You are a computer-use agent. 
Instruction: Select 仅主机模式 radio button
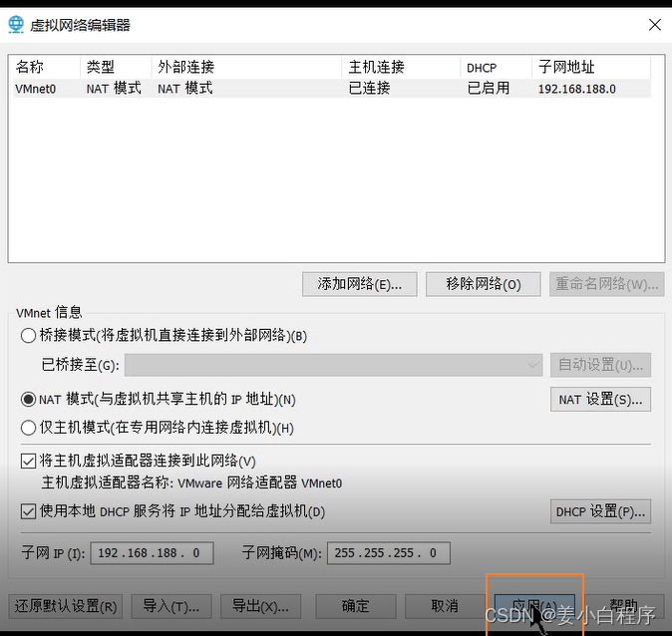click(28, 428)
